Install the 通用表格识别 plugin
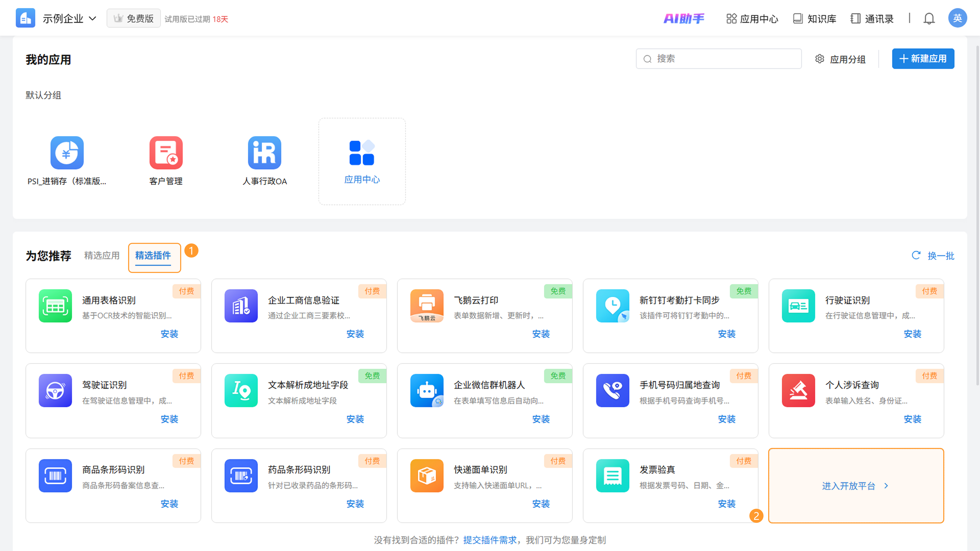 tap(169, 334)
